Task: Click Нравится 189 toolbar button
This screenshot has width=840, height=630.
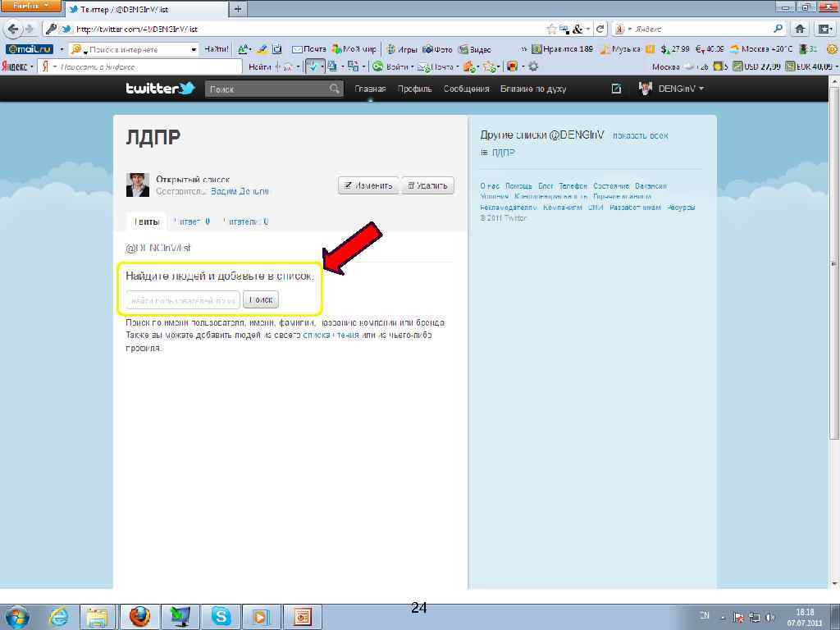Action: tap(563, 49)
